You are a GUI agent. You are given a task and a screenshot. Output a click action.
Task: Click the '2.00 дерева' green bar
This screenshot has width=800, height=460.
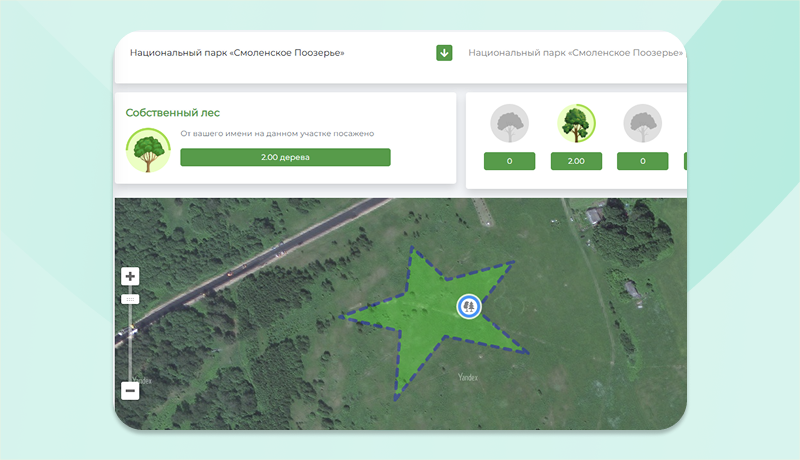coord(285,157)
